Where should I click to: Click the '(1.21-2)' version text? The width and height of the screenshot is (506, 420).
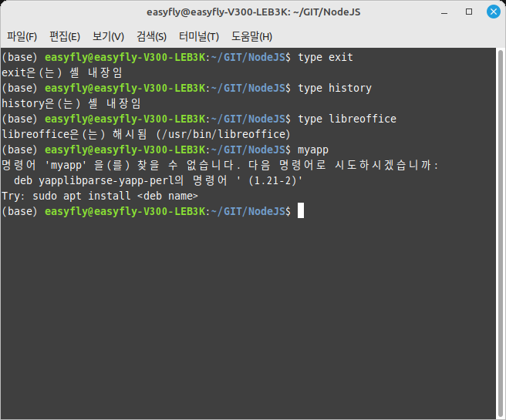tap(273, 180)
